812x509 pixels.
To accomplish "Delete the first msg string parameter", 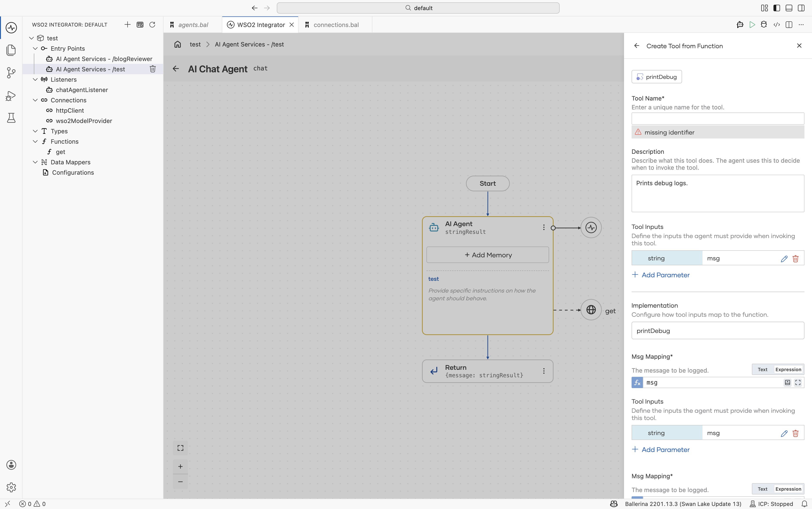I will [796, 258].
